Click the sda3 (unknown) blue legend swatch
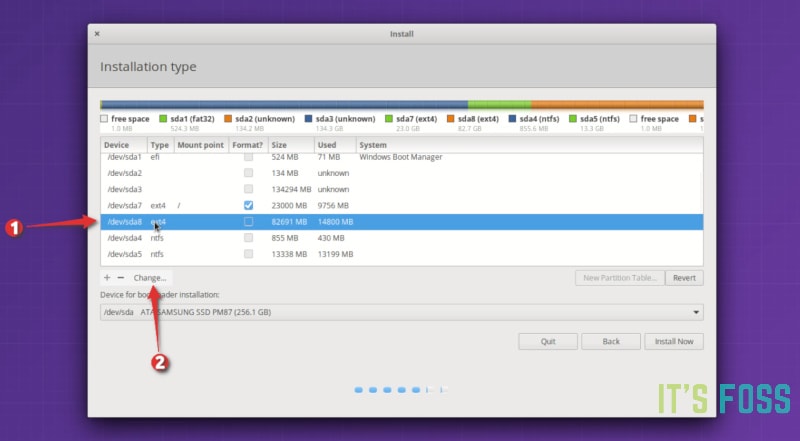Viewport: 800px width, 441px height. [307, 119]
